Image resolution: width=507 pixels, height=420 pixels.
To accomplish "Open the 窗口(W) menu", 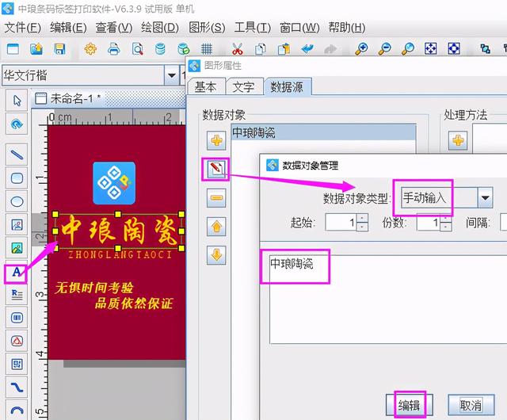I will tap(299, 28).
